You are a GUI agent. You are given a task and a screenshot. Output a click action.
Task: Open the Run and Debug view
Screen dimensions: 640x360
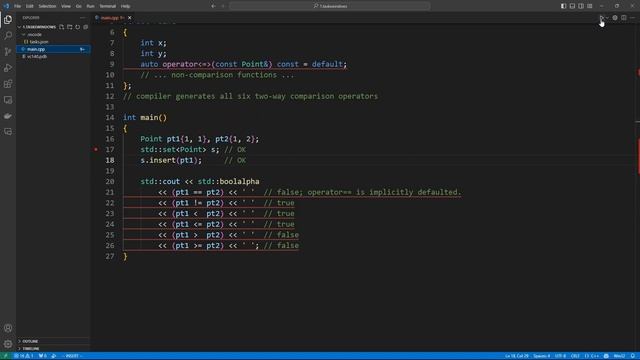coord(8,68)
